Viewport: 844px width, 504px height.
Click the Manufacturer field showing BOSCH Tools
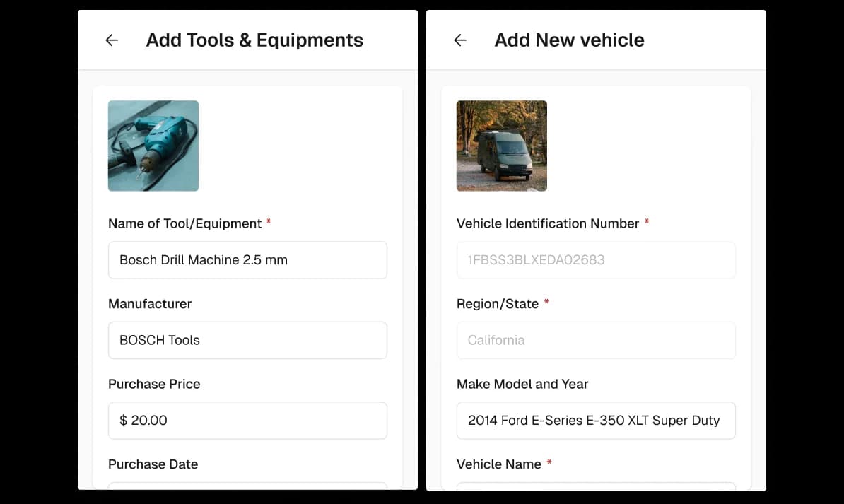tap(247, 340)
